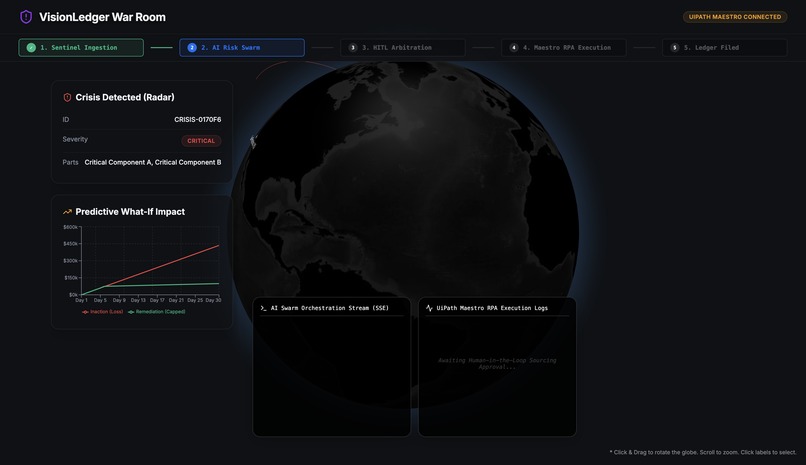The width and height of the screenshot is (806, 465).
Task: Click the number 4 step badge
Action: coord(514,47)
